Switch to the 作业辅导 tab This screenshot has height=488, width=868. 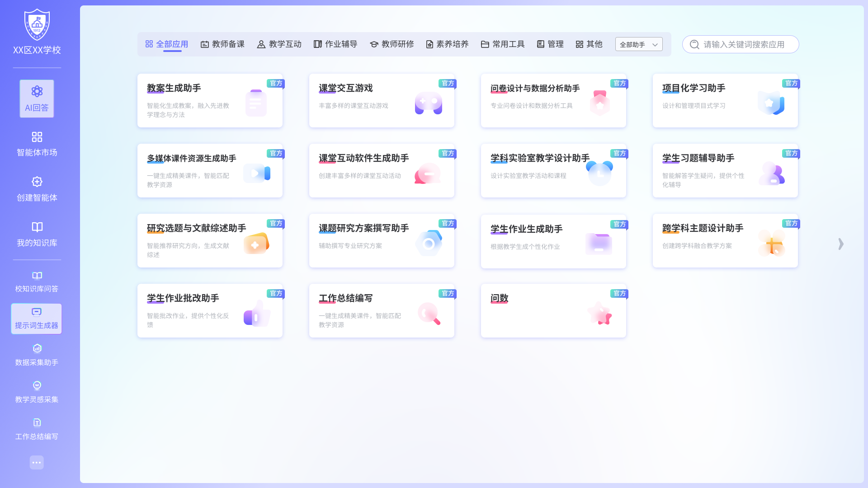tap(335, 44)
